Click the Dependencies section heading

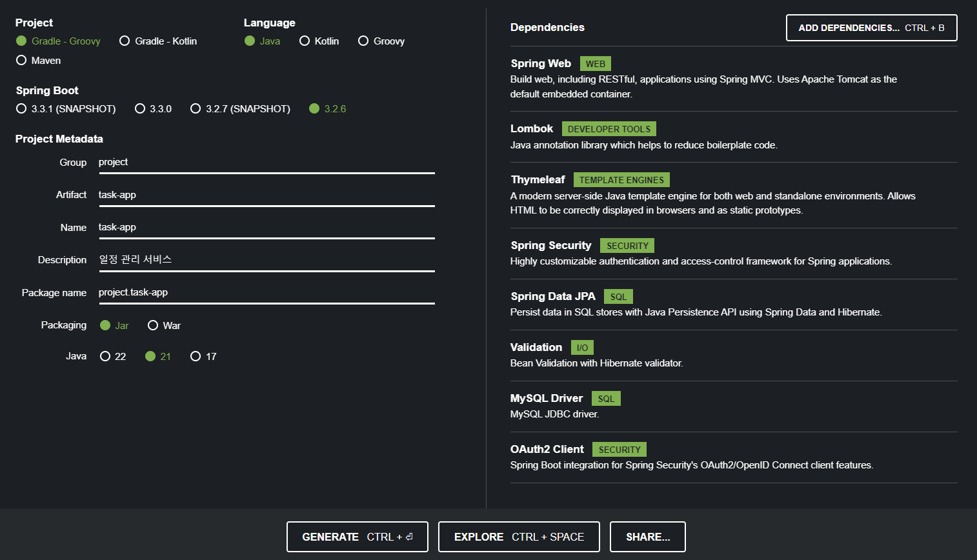547,27
